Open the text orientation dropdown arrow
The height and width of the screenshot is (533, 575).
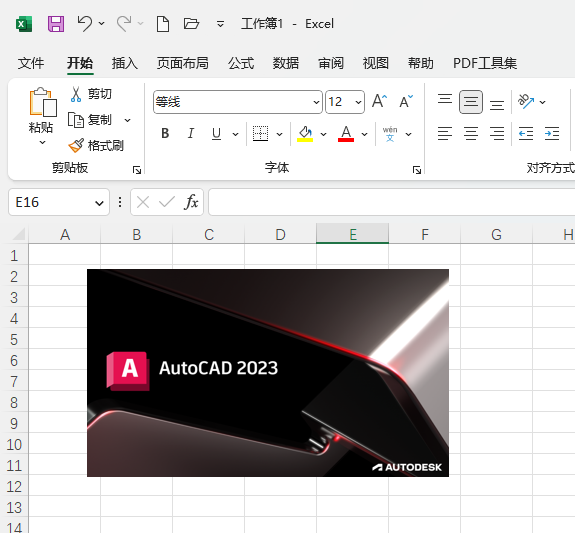click(543, 102)
